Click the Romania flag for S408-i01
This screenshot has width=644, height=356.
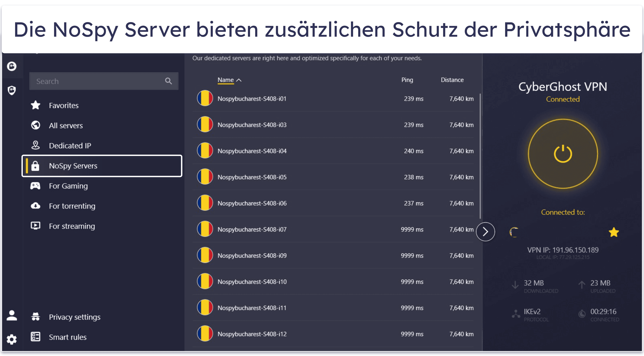pos(205,98)
